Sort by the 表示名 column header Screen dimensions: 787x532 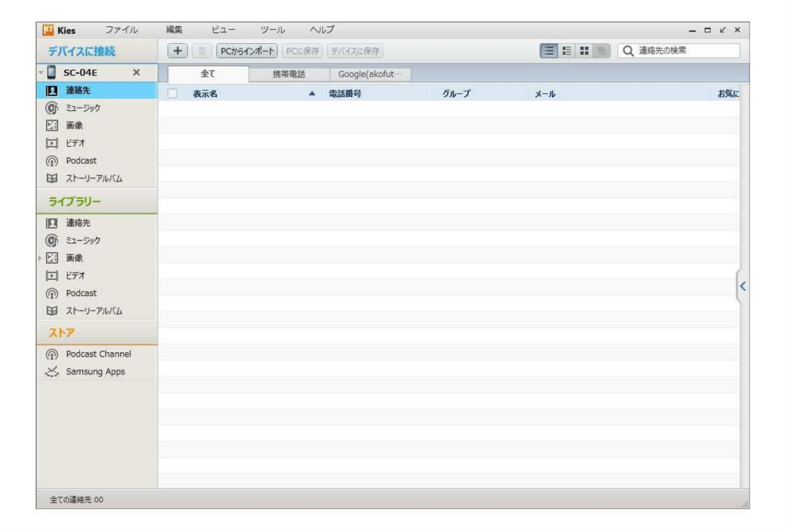pos(205,93)
